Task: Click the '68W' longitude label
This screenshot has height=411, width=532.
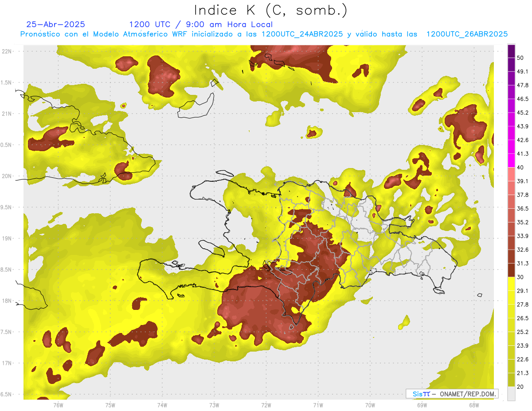Action: click(473, 405)
